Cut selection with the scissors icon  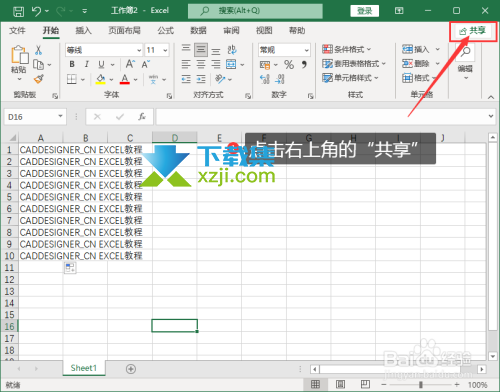[38, 50]
